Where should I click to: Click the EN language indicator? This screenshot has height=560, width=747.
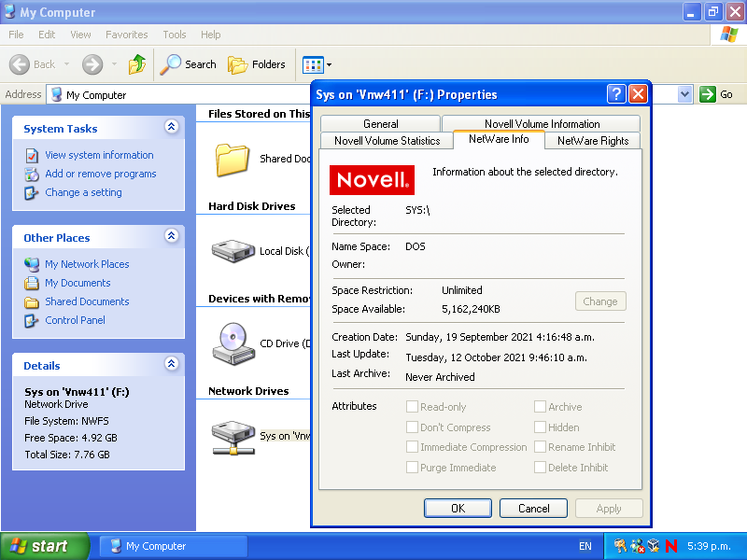click(x=585, y=546)
